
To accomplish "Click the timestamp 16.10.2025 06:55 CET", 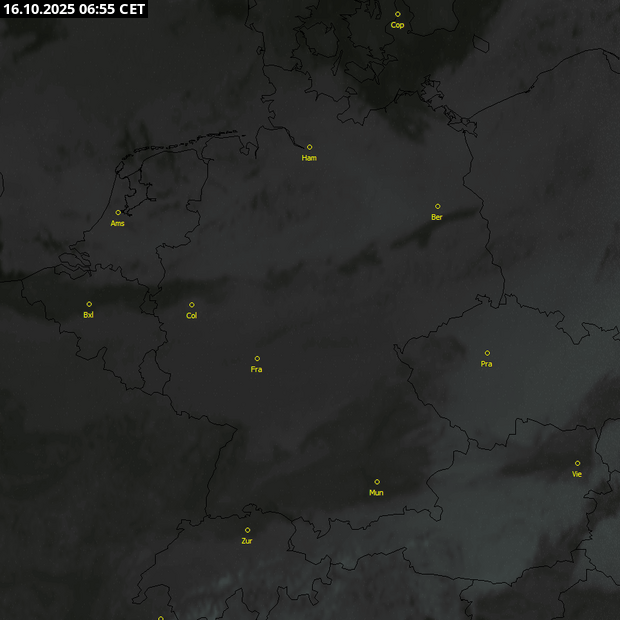I will pos(74,9).
